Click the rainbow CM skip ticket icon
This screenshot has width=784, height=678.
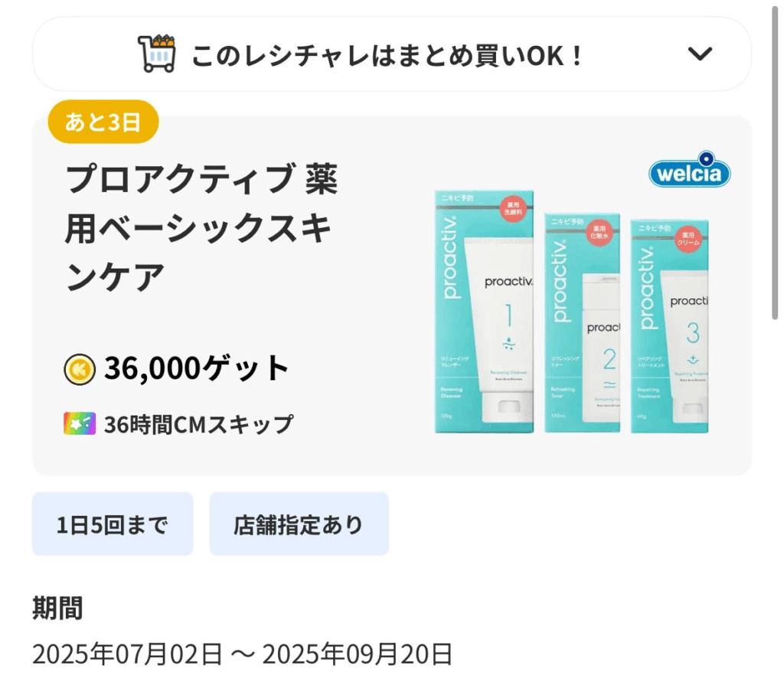tap(80, 424)
